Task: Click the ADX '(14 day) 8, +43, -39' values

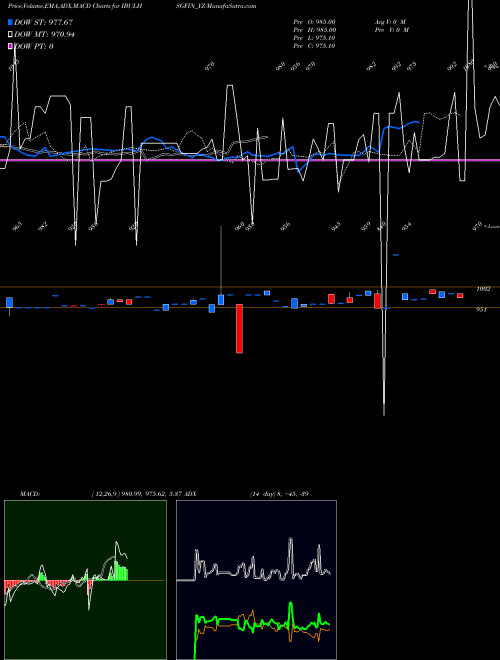Action: (279, 493)
